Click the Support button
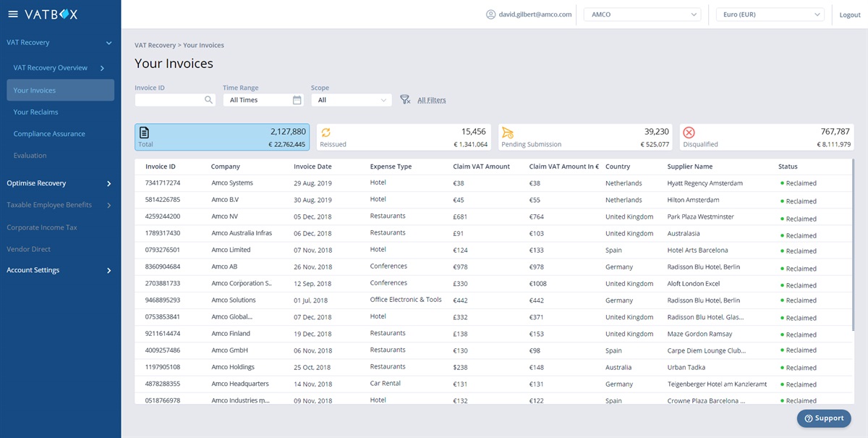Image resolution: width=868 pixels, height=438 pixels. click(x=824, y=418)
